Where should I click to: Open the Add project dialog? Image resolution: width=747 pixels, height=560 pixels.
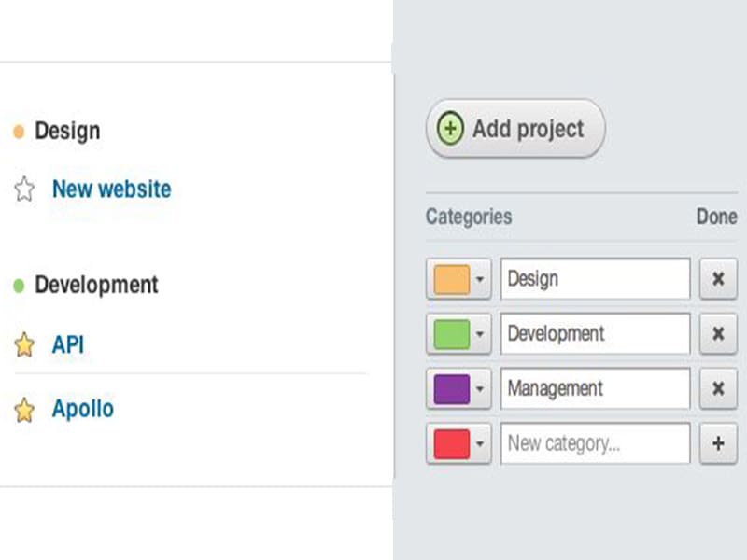[x=514, y=128]
